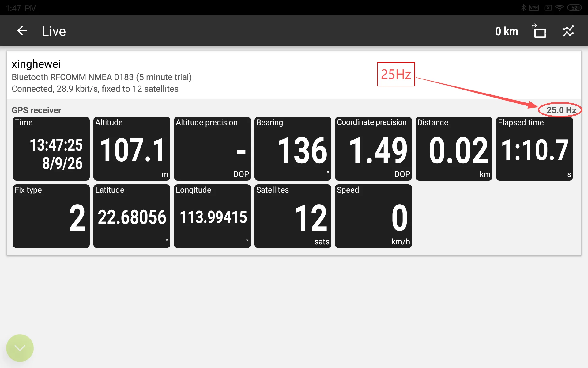Tap the screen rotation icon

539,31
